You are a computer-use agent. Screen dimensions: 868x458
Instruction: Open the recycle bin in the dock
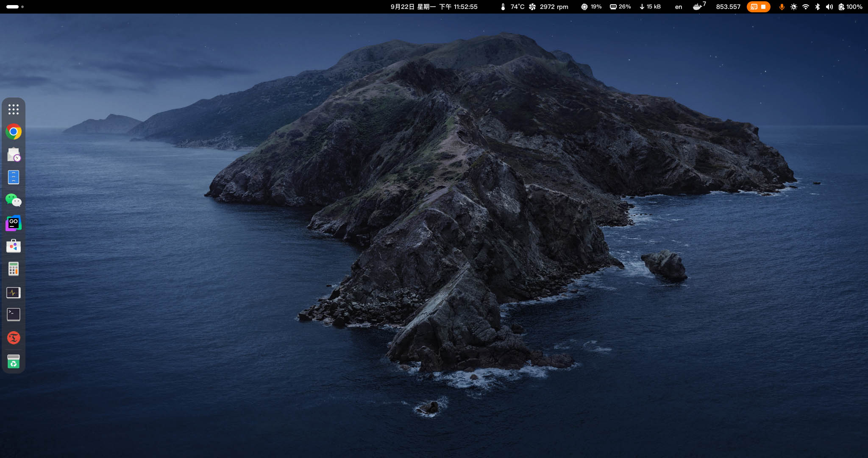14,361
